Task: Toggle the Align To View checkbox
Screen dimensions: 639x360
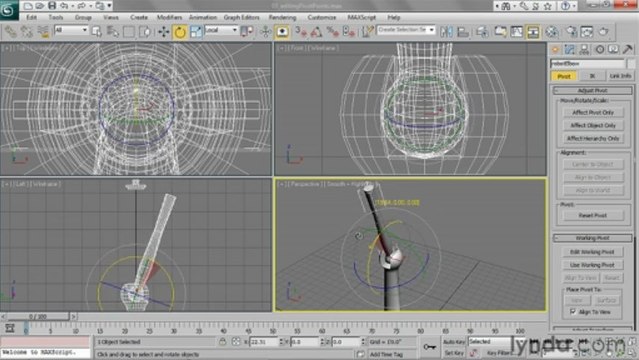Action: point(573,312)
